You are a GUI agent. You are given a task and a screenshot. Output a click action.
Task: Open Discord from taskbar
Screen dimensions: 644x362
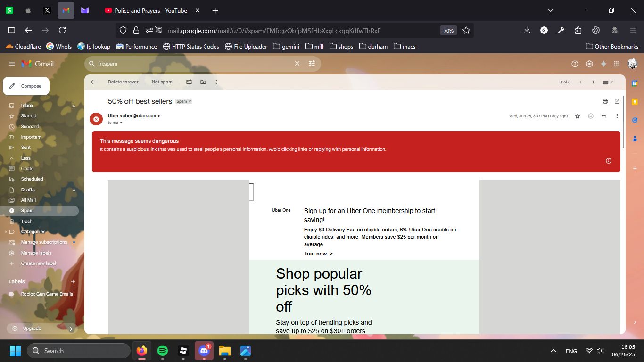204,351
